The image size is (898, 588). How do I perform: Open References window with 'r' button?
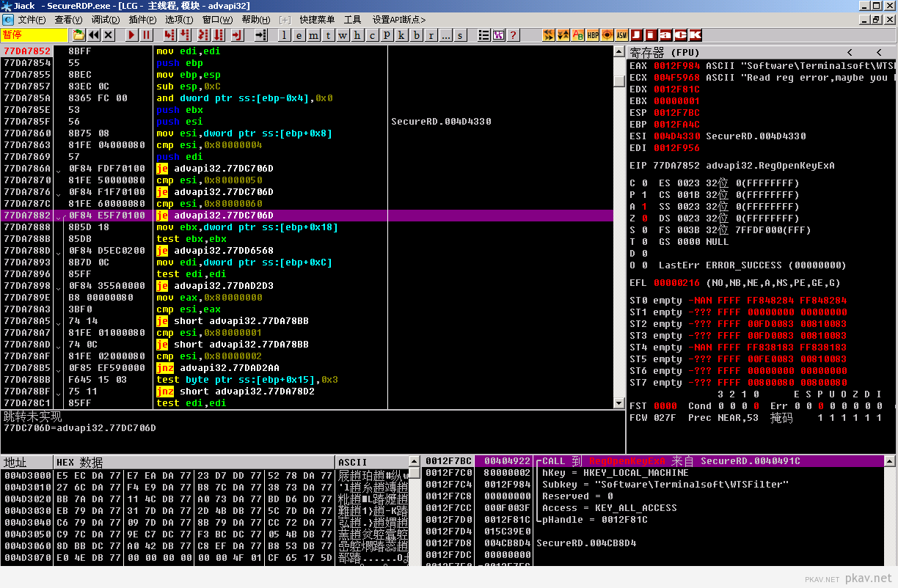tap(431, 35)
